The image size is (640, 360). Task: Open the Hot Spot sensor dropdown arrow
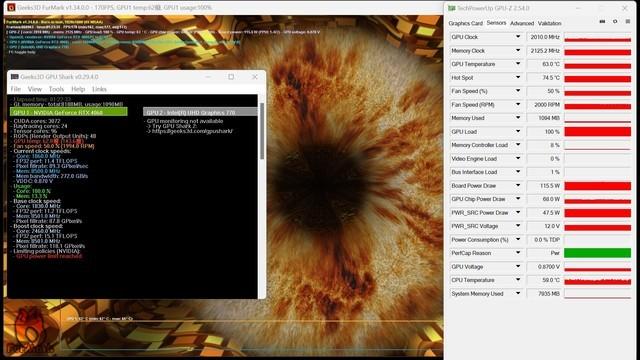click(518, 77)
